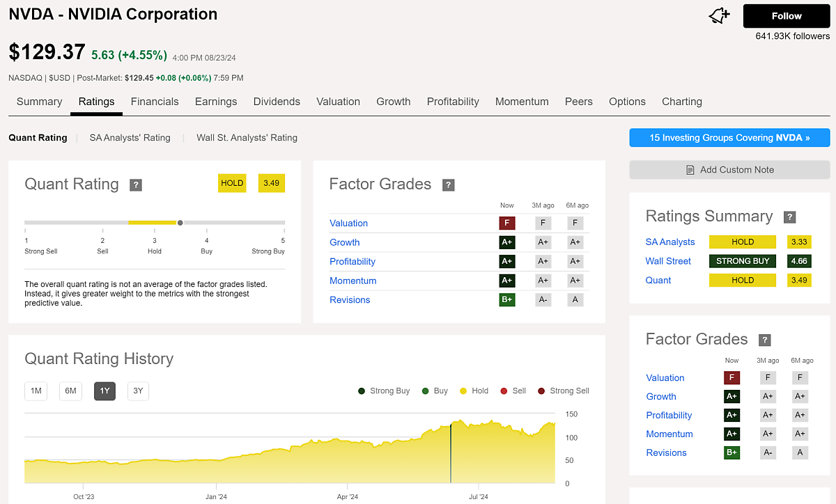The width and height of the screenshot is (836, 504).
Task: Click the Quant Rating slider marker dot
Action: (x=180, y=223)
